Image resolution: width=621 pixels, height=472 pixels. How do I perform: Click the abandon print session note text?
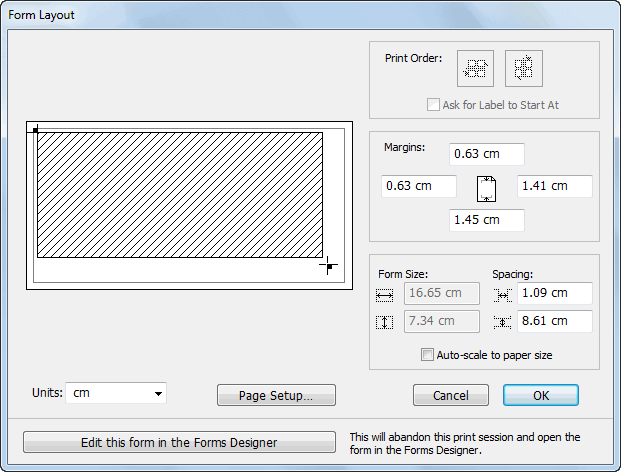[465, 443]
